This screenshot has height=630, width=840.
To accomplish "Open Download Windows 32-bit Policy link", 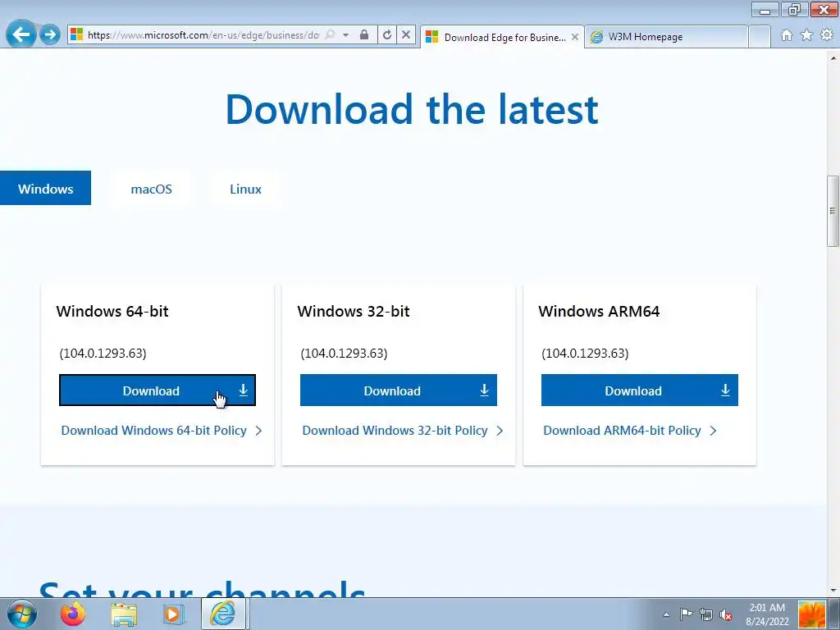I will 402,431.
